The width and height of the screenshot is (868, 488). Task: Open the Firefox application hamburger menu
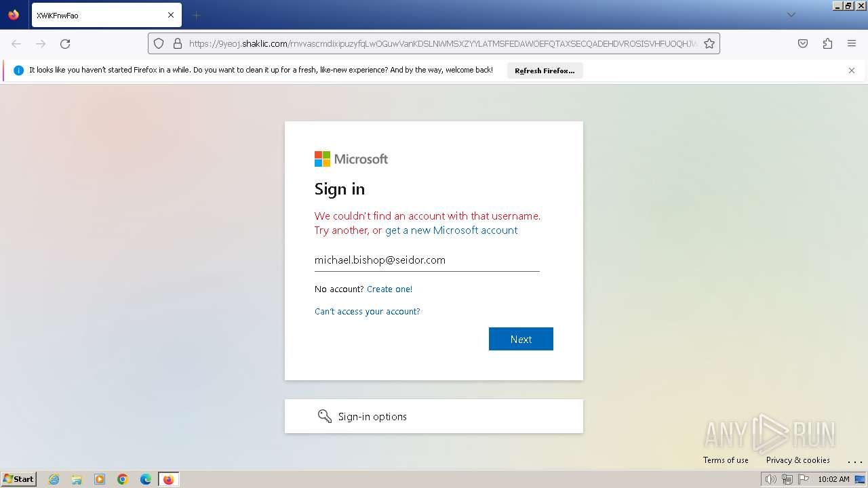click(852, 43)
